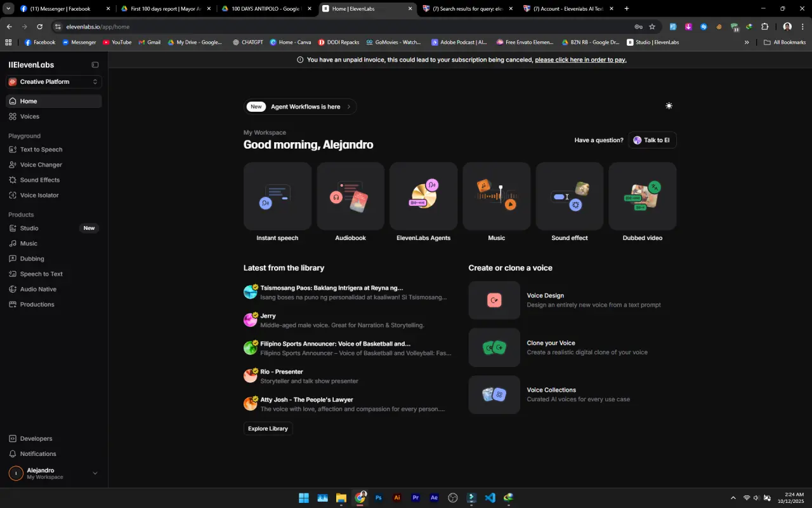Viewport: 812px width, 508px height.
Task: Collapse the ElevenLabs sidebar panel icon
Action: pos(95,65)
